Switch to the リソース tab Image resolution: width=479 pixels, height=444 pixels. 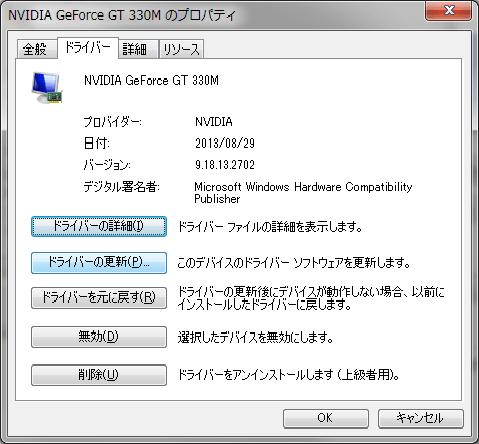(181, 49)
